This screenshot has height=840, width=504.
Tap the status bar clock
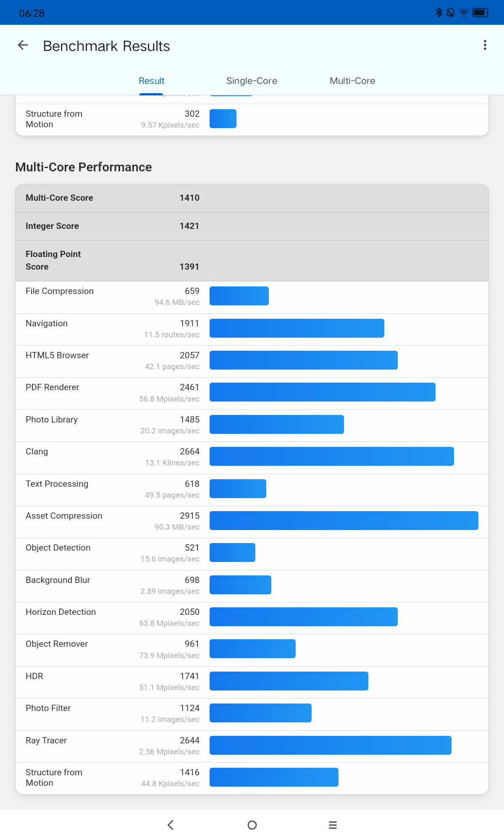pos(31,13)
